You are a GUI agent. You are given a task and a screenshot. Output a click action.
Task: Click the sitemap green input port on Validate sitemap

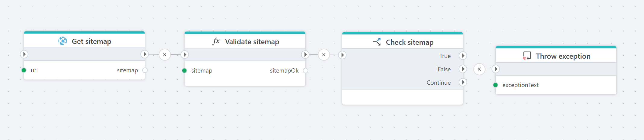pos(184,70)
